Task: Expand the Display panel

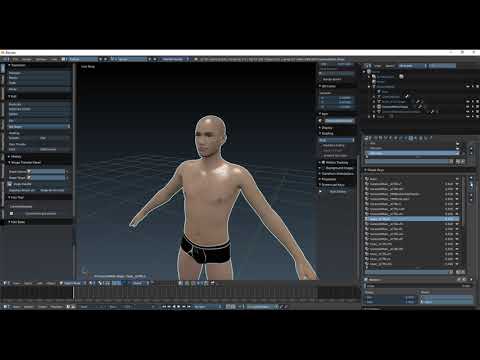Action: pyautogui.click(x=327, y=128)
